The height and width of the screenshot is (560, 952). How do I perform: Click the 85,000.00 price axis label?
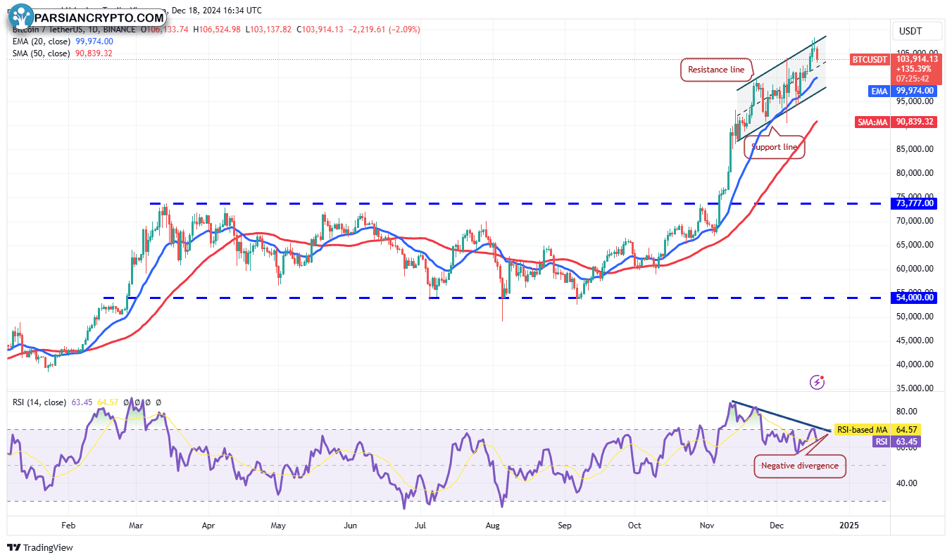pos(915,149)
